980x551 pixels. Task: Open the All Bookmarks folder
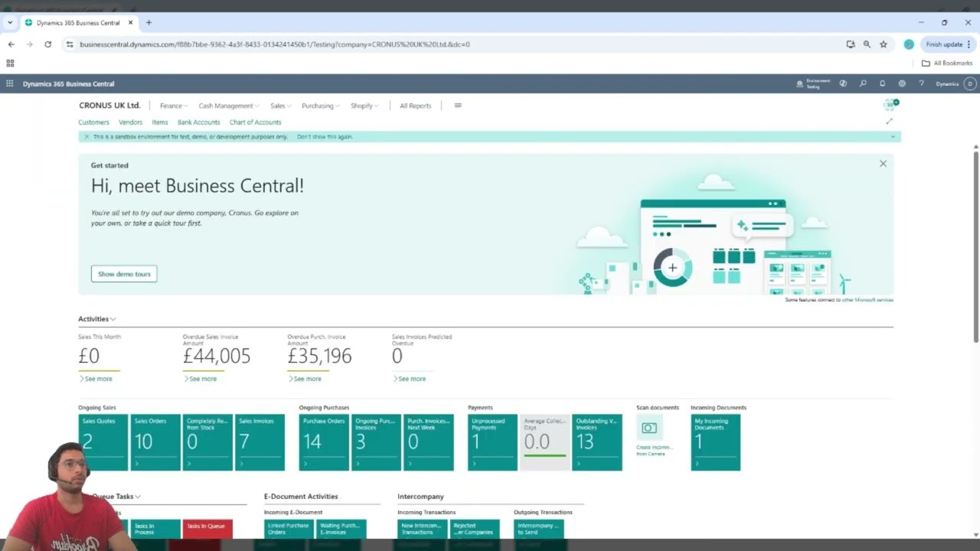click(x=947, y=63)
